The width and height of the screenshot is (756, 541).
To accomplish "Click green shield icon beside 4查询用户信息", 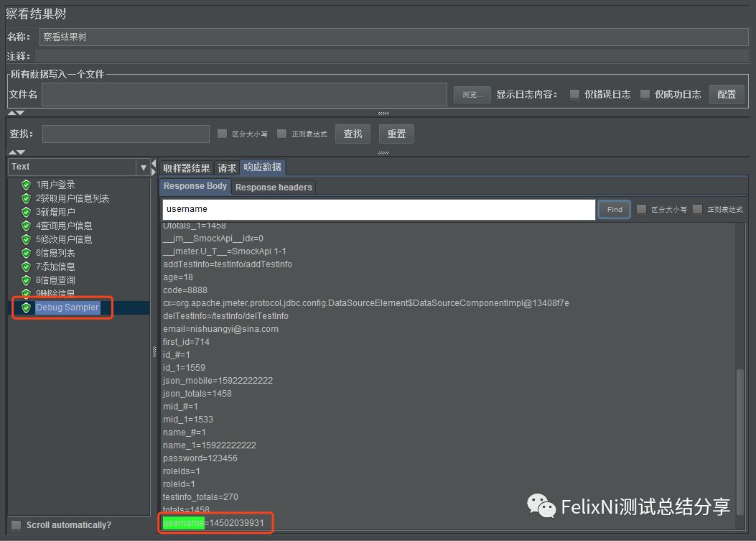I will [x=26, y=226].
